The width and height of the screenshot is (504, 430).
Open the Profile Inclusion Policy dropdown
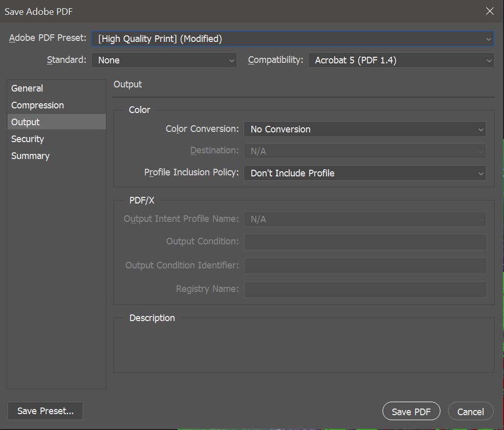365,173
